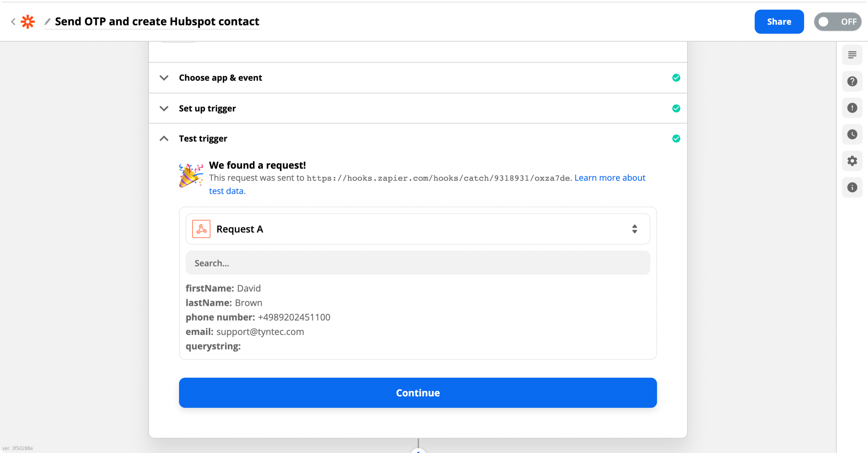Click the Zap title Send OTP and create Hubspot contact

coord(157,22)
